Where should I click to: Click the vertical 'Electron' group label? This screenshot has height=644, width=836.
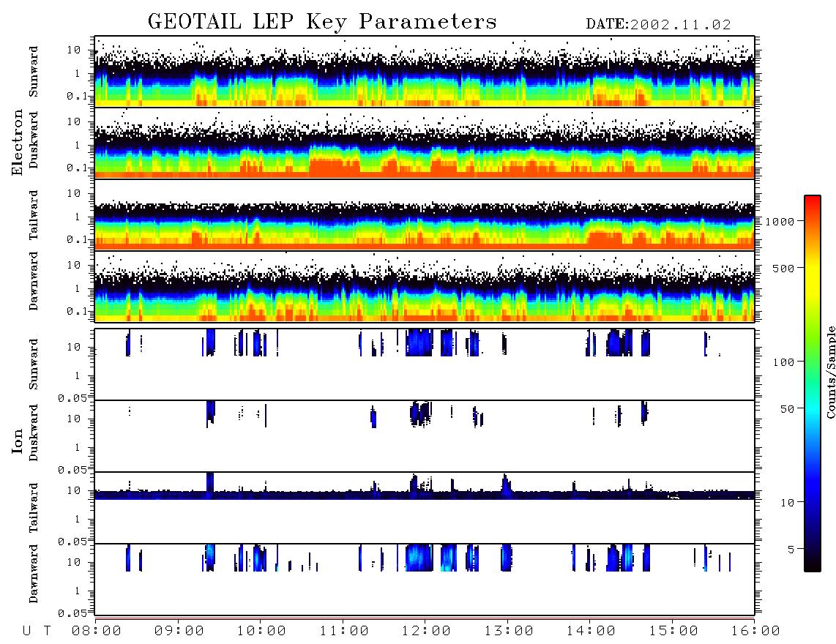point(18,143)
